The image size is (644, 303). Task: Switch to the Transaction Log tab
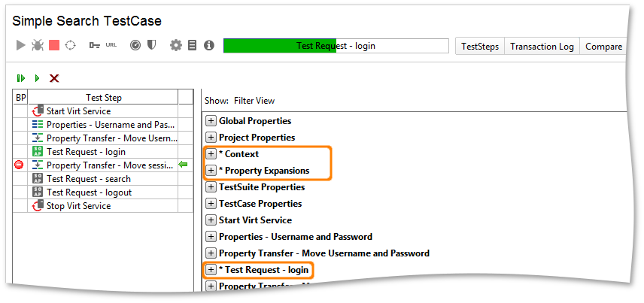[542, 47]
